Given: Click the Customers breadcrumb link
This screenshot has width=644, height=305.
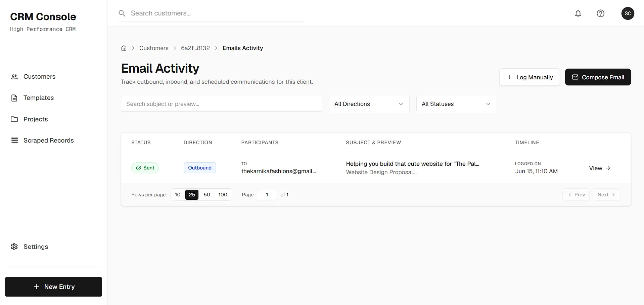Looking at the screenshot, I should click(x=154, y=48).
